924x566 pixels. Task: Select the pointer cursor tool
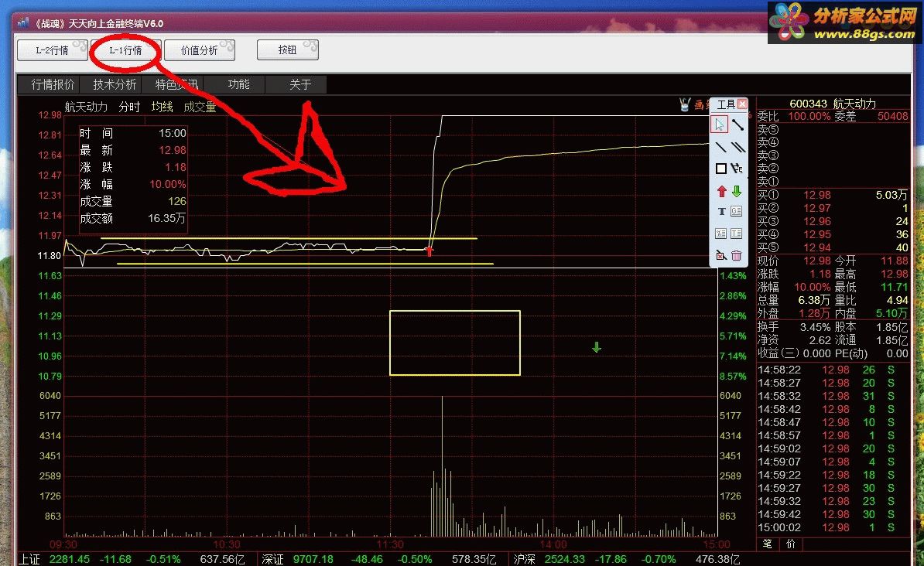[x=720, y=124]
